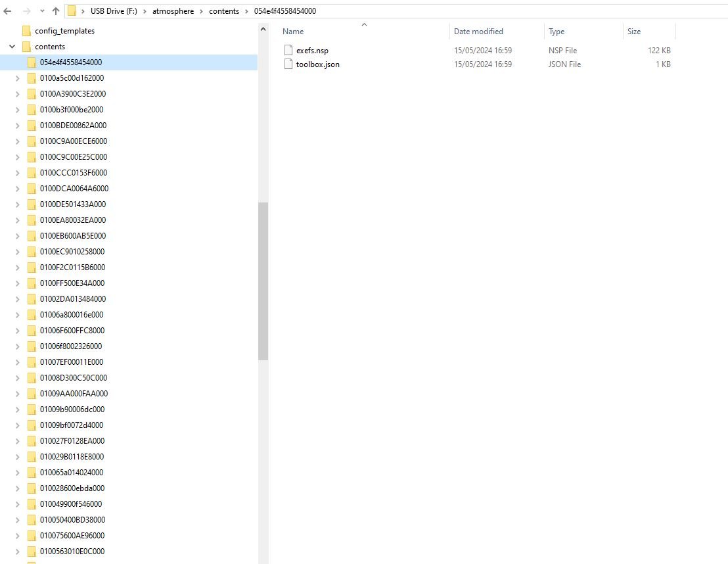Click folder icon of 0100DCA0064A6000
728x564 pixels.
(32, 189)
